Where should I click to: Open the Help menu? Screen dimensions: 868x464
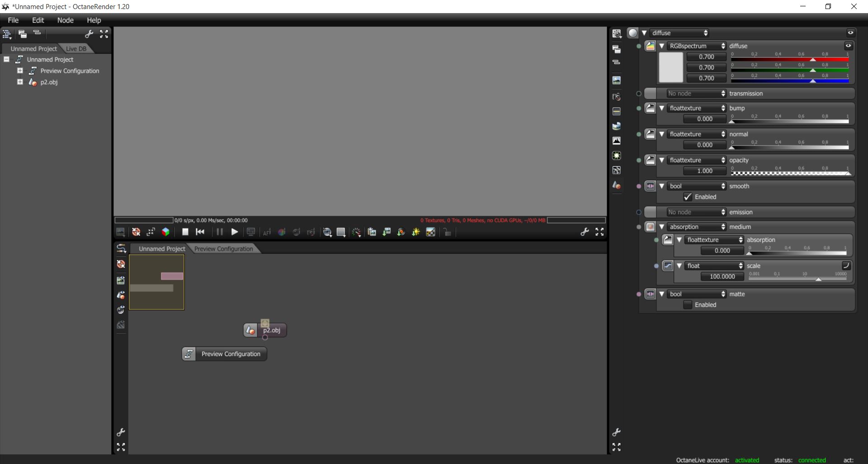tap(94, 20)
